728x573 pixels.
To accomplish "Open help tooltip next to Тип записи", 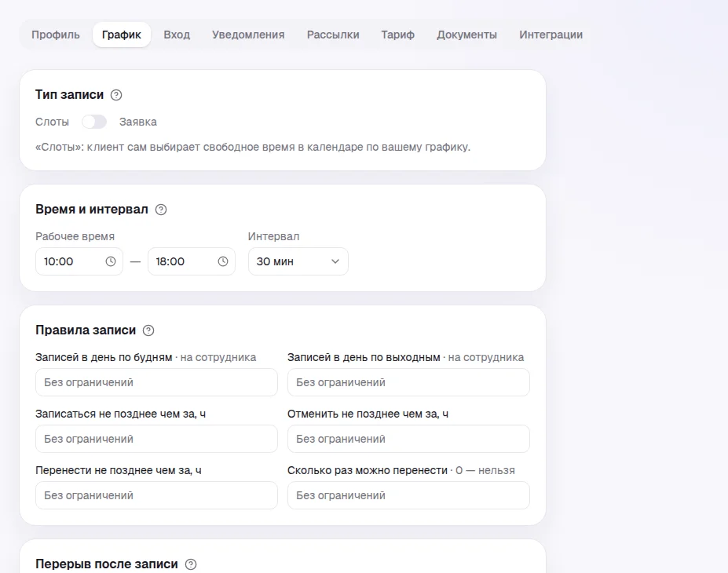I will [116, 95].
